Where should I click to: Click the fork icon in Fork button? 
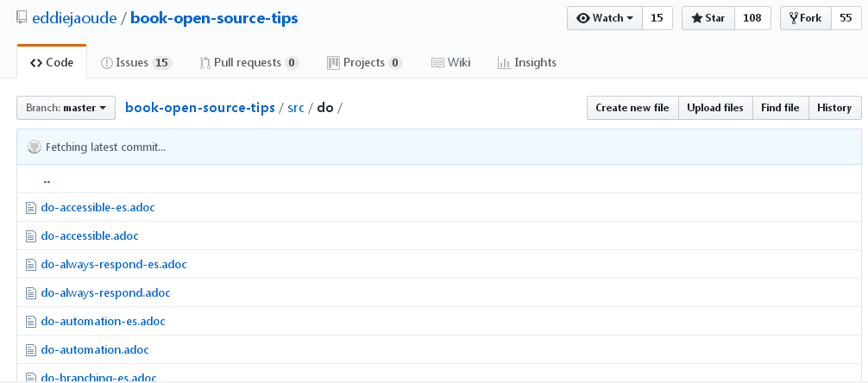(794, 18)
